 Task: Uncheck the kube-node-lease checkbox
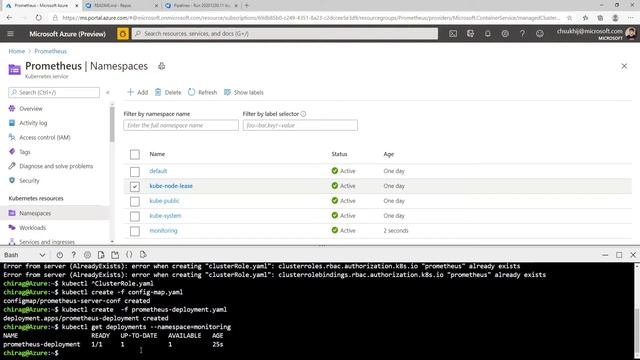[x=135, y=187]
